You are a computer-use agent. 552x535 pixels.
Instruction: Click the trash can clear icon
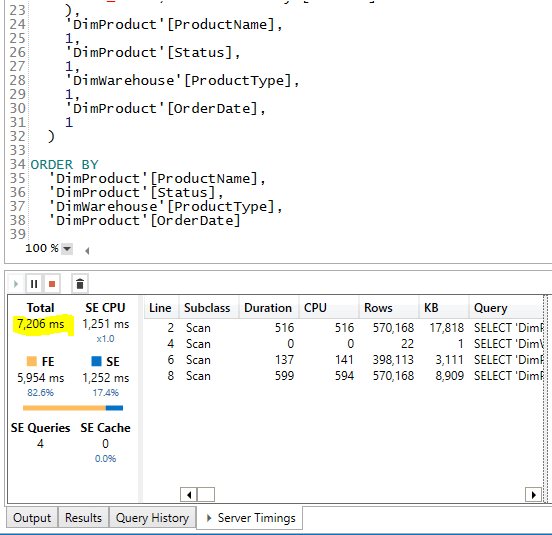pyautogui.click(x=80, y=284)
